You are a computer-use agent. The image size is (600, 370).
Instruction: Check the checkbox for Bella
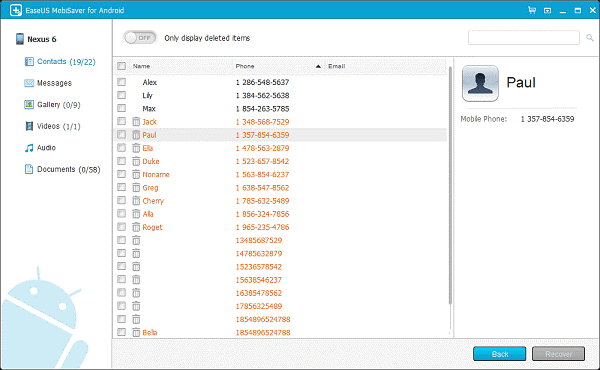pos(121,332)
